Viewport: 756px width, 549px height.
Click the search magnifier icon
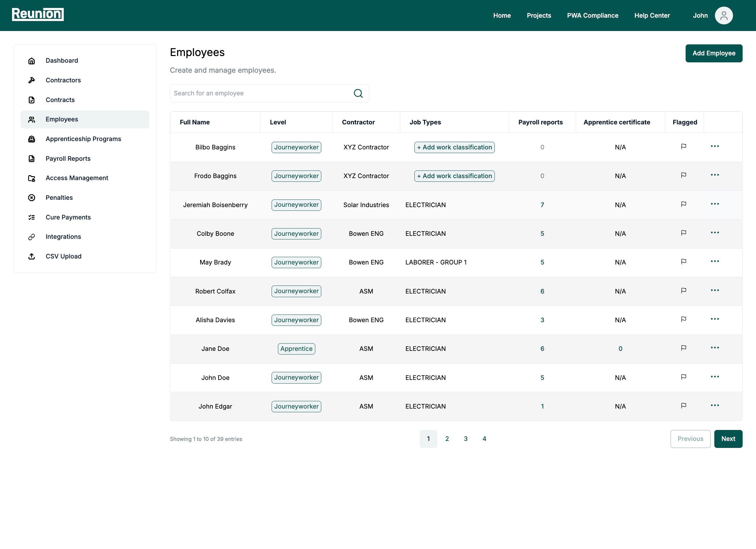(358, 93)
